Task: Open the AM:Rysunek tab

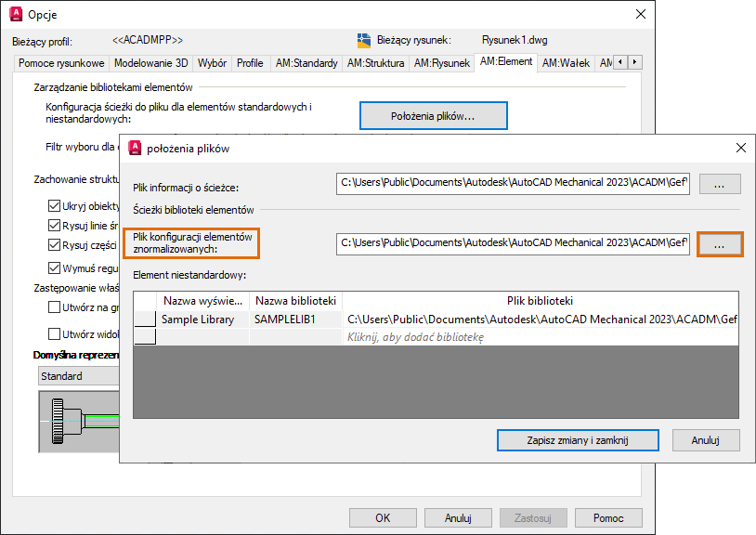Action: tap(442, 63)
